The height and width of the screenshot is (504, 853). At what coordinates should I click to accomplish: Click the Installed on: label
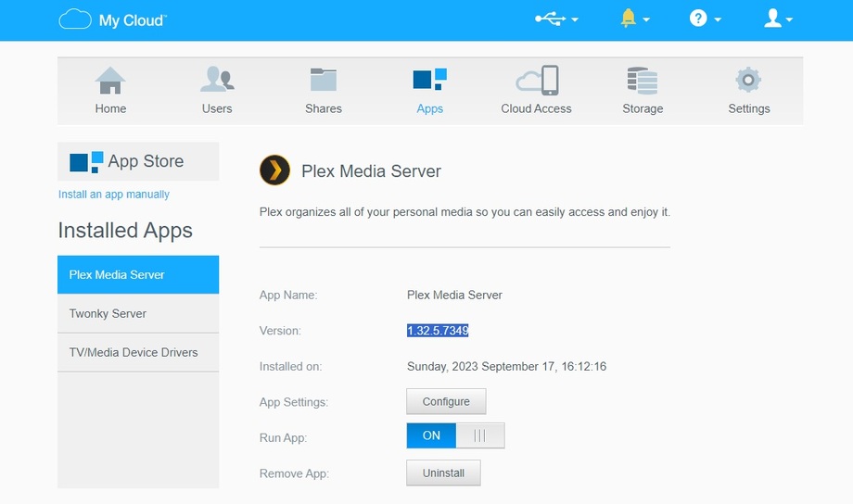(x=290, y=367)
